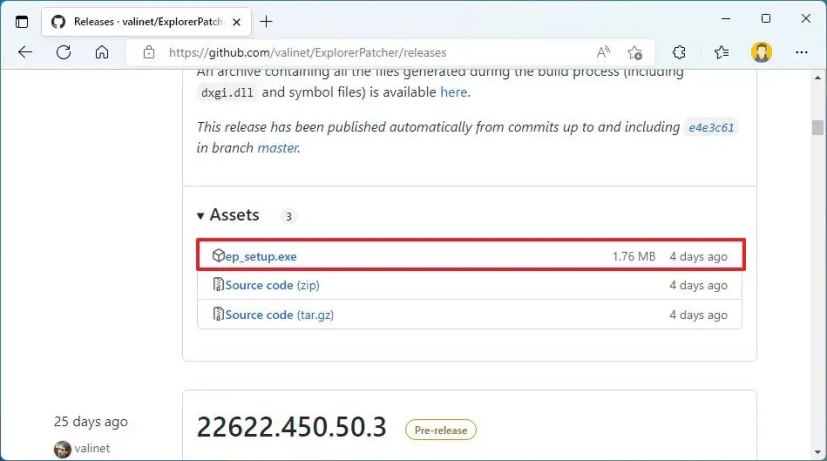Click the dxgi.dll code text
Screen dimensions: 827x461
(227, 93)
